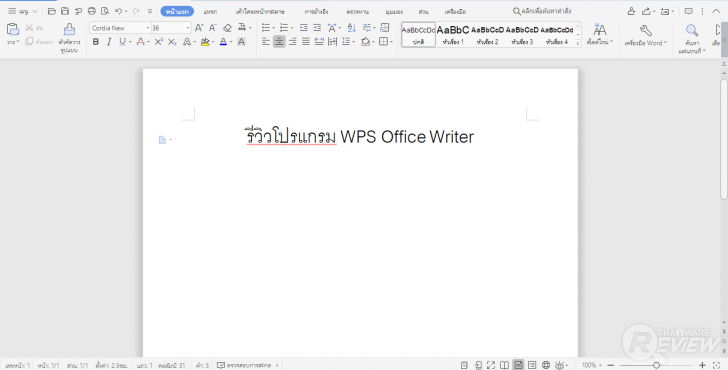The width and height of the screenshot is (728, 370).
Task: Click the Decrease Font Size icon
Action: (x=213, y=28)
